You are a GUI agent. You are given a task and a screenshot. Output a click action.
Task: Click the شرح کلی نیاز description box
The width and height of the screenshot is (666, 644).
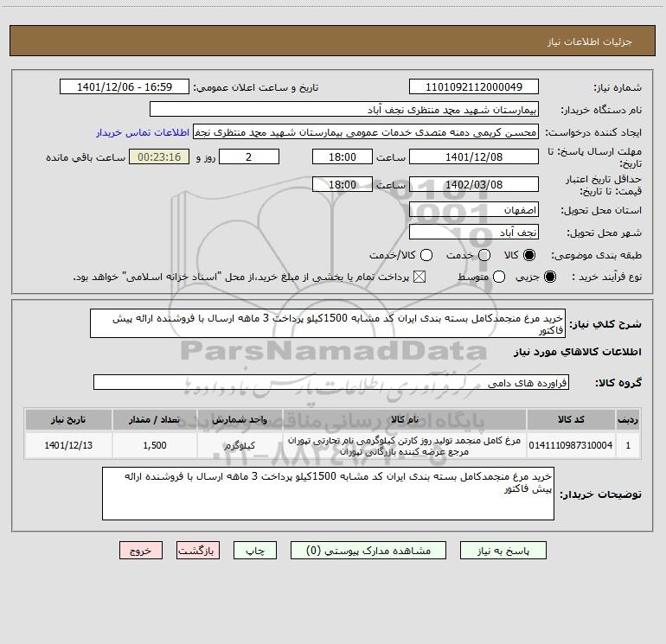tap(328, 323)
